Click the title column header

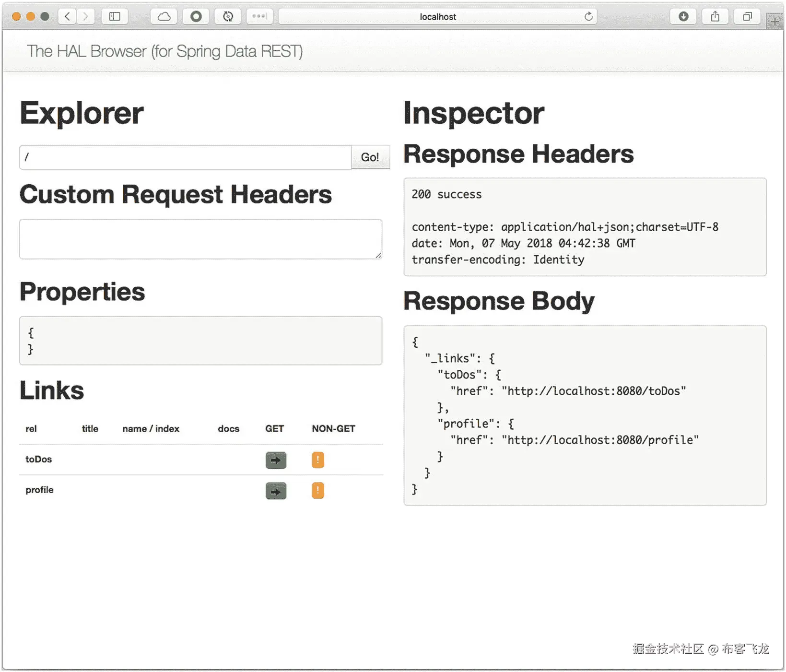point(90,428)
